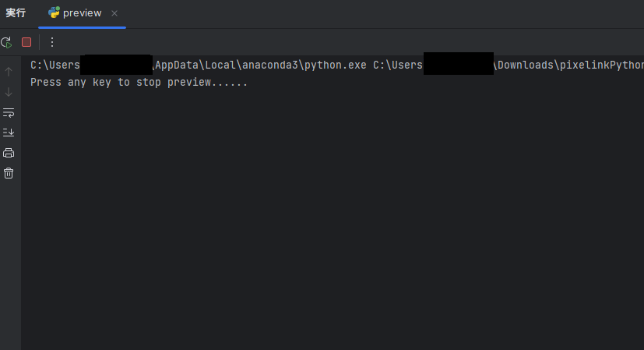Click the anaconda3 folder name in path
644x350 pixels.
(270, 65)
